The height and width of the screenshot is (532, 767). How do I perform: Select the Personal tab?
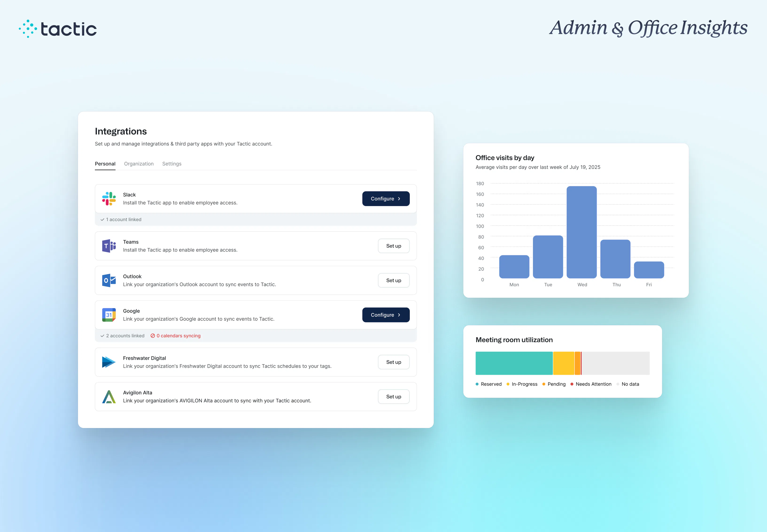point(105,164)
